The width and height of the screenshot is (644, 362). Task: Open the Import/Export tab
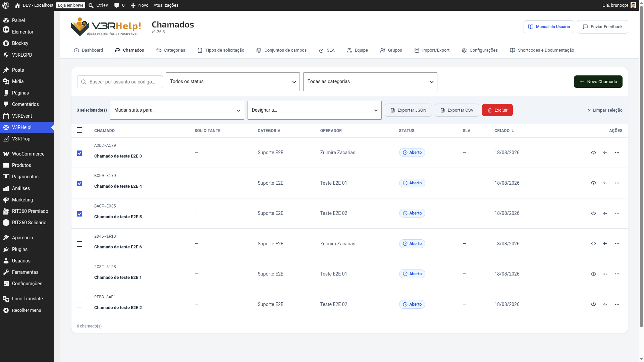pyautogui.click(x=432, y=50)
